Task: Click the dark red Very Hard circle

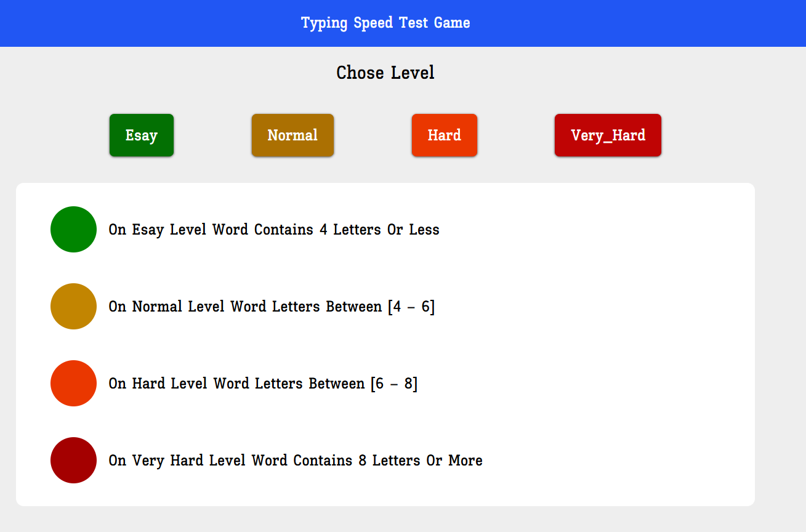Action: pos(73,460)
